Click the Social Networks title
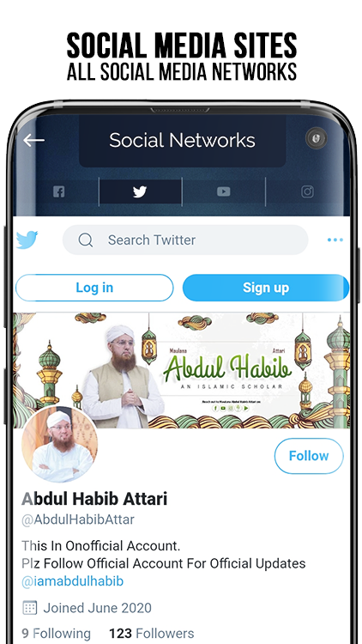This screenshot has height=644, width=362. pyautogui.click(x=182, y=141)
